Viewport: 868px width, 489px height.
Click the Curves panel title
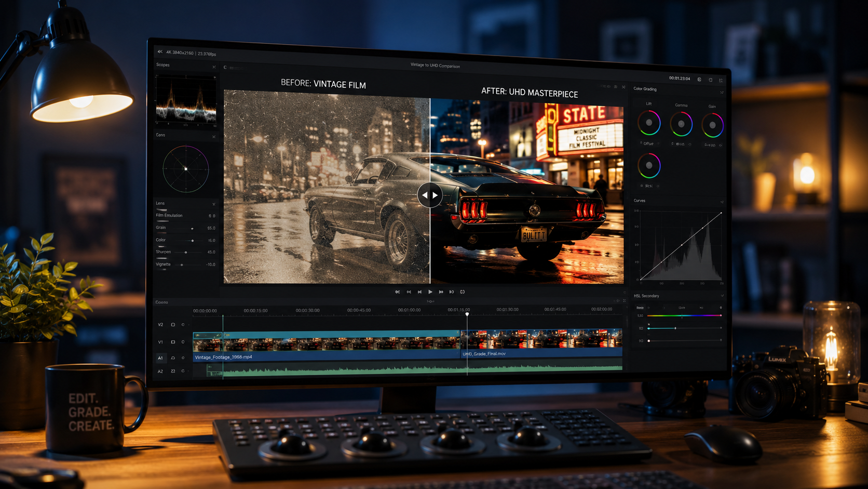(x=640, y=201)
